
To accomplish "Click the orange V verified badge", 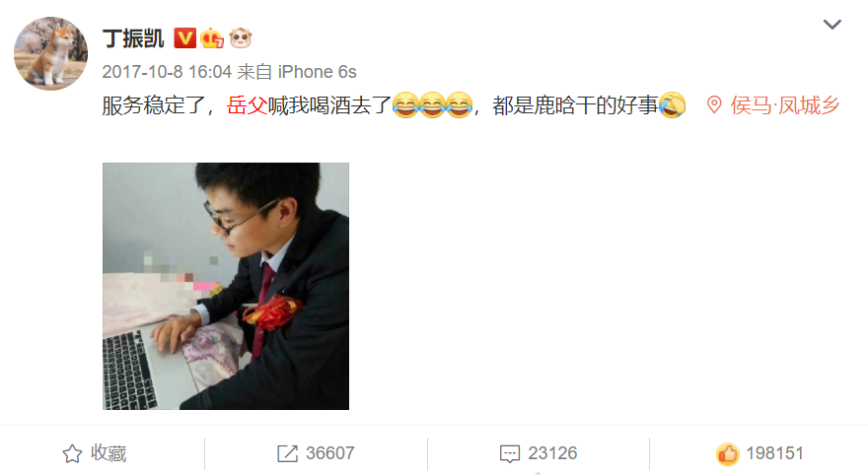I will 184,38.
